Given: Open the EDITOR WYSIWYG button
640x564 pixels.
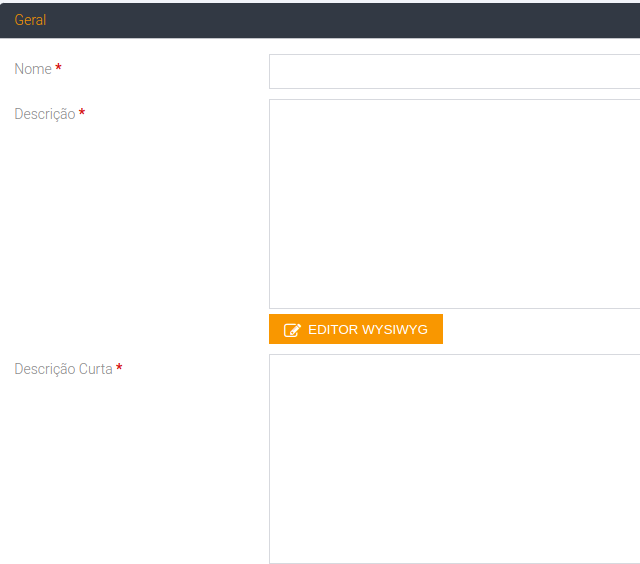Looking at the screenshot, I should point(356,329).
